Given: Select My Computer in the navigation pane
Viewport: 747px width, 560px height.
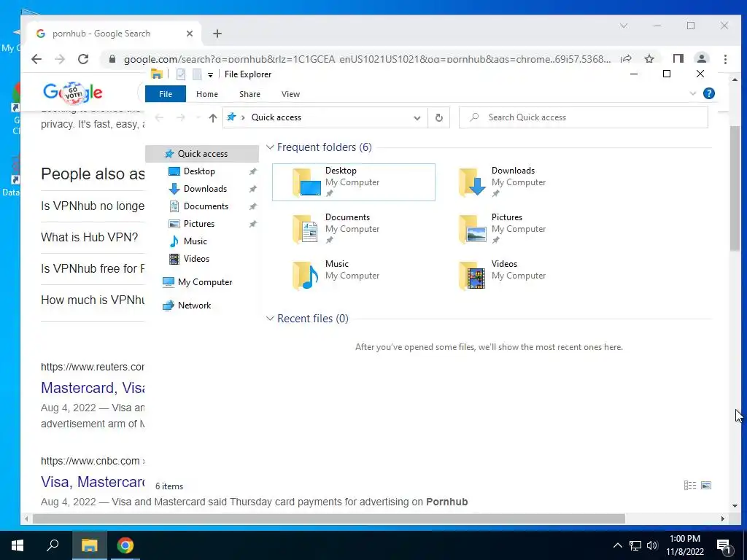Looking at the screenshot, I should (204, 282).
